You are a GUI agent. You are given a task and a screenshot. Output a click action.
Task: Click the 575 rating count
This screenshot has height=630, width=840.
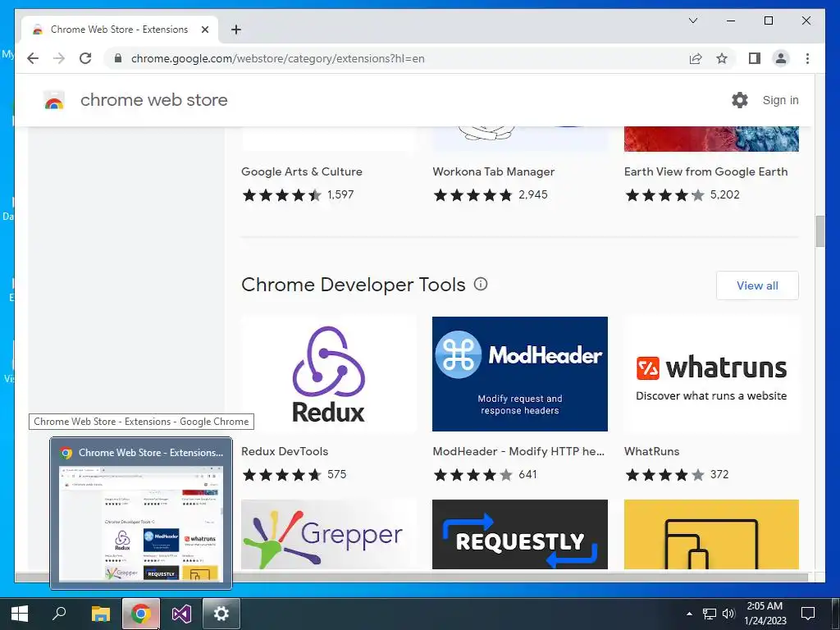point(336,474)
